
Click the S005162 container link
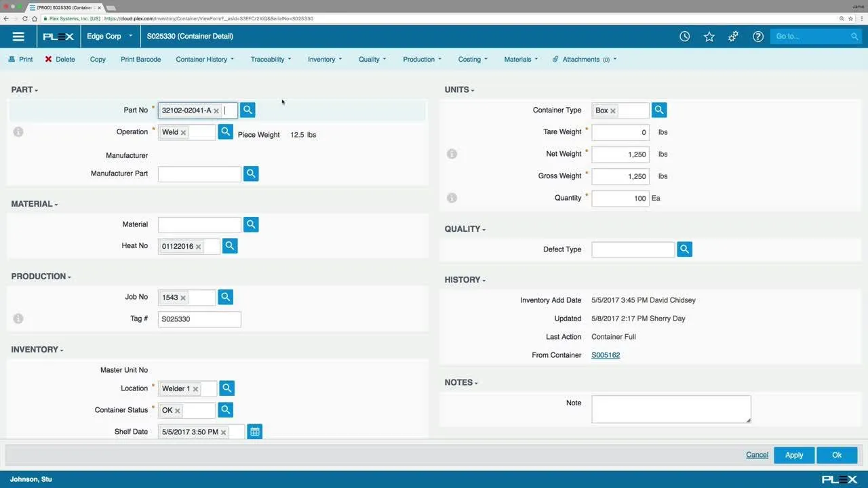(605, 354)
